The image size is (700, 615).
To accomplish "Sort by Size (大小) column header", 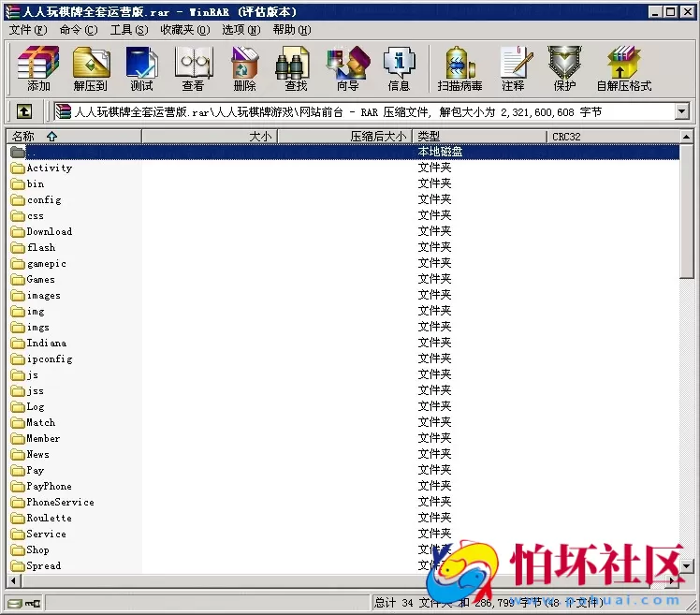I will coord(210,137).
